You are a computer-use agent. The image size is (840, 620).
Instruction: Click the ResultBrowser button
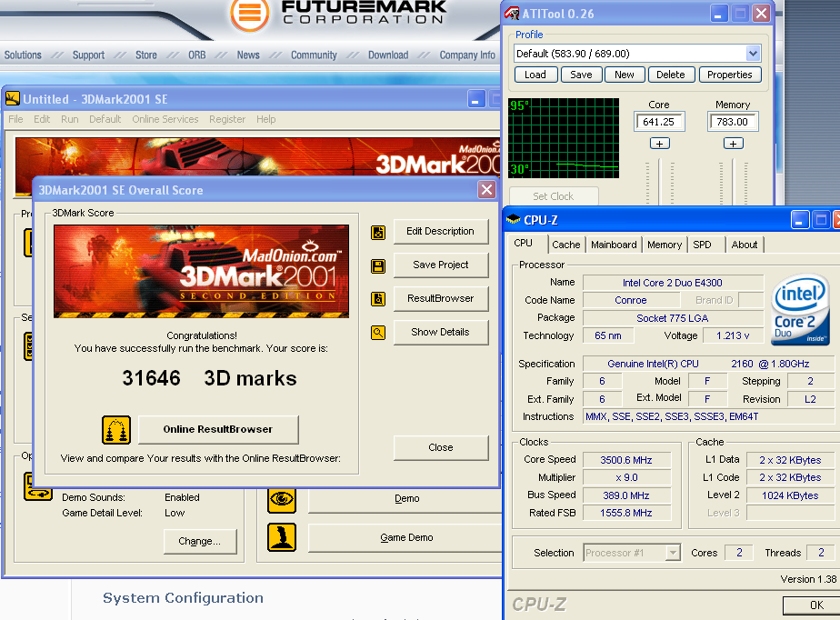440,298
